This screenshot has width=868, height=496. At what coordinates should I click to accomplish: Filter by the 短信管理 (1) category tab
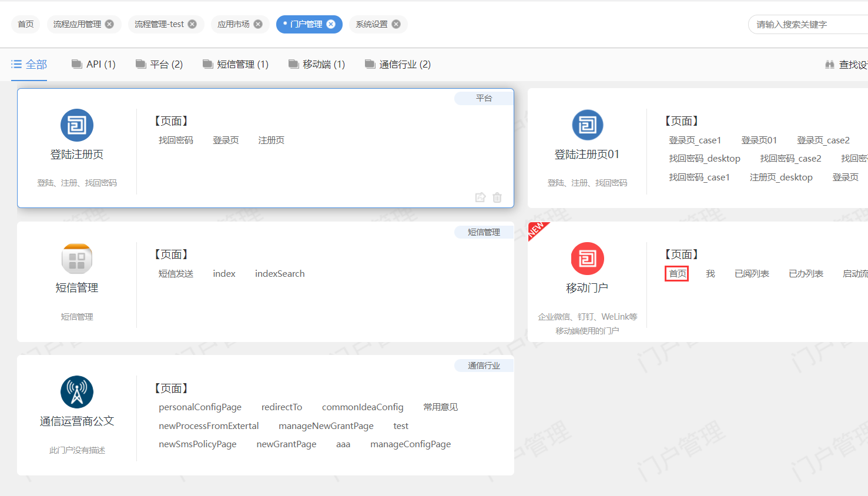point(236,65)
